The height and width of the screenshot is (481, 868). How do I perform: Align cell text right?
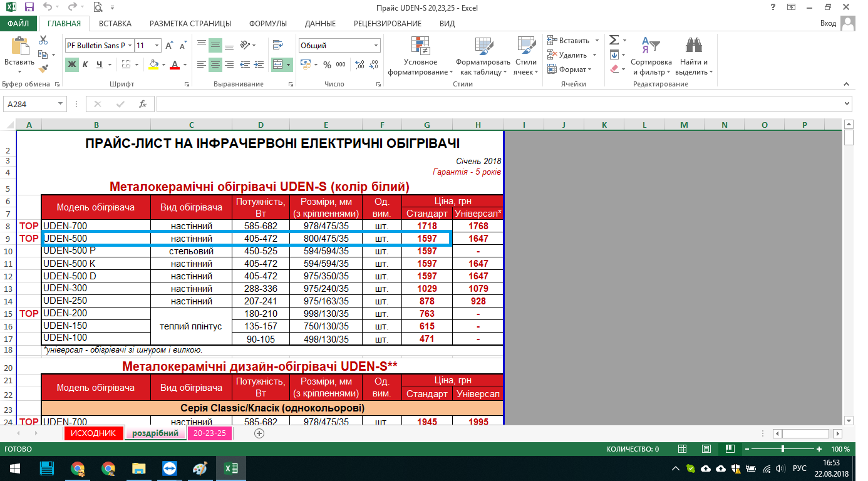point(229,65)
